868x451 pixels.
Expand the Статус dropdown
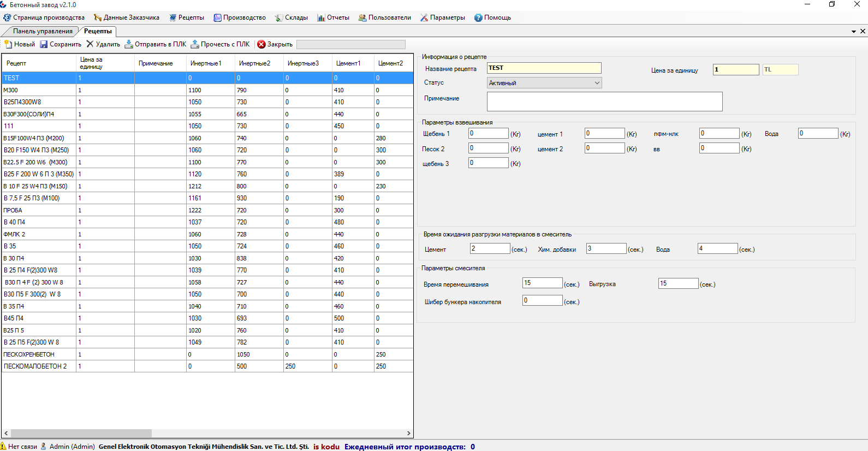tap(597, 83)
